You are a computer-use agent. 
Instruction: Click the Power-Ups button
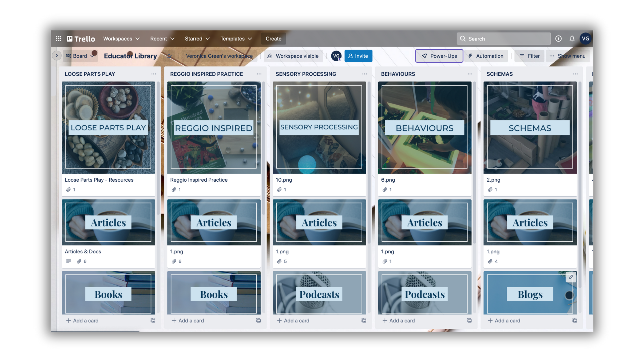(439, 56)
